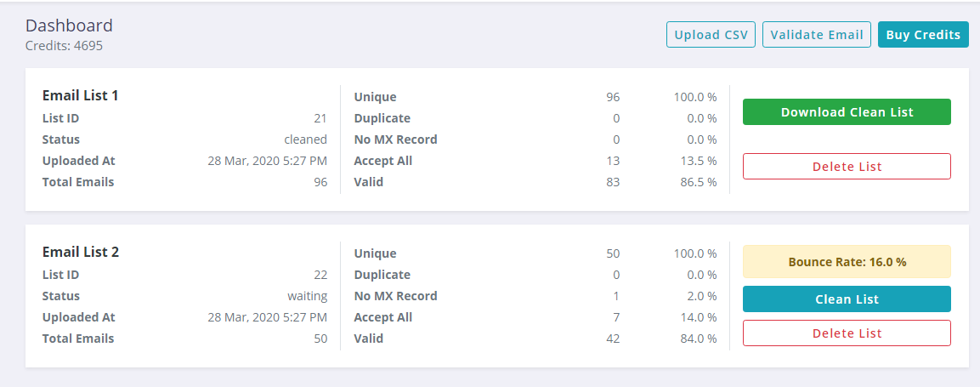The image size is (980, 387).
Task: Click the Dashboard heading
Action: pyautogui.click(x=69, y=26)
